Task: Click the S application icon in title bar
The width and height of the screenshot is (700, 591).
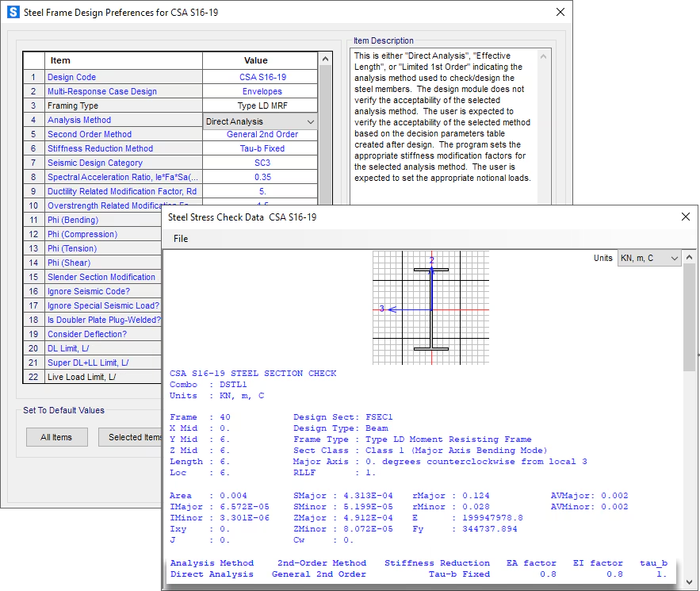Action: click(13, 13)
